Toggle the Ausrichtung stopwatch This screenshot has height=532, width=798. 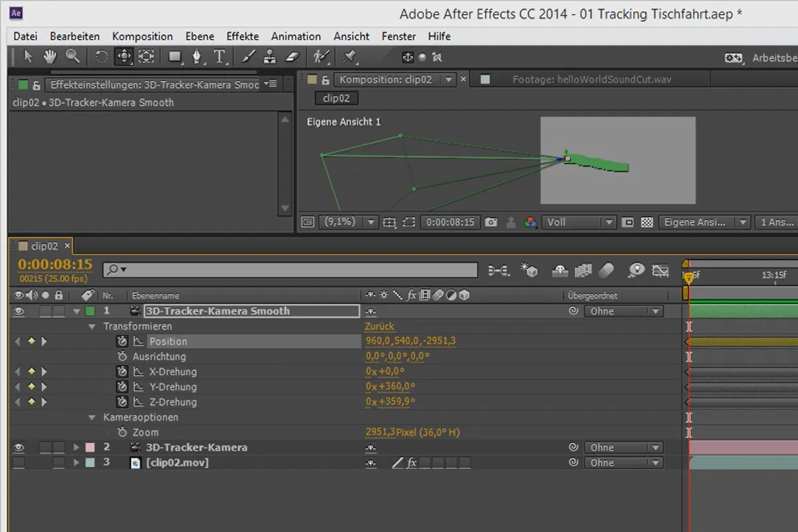coord(122,356)
